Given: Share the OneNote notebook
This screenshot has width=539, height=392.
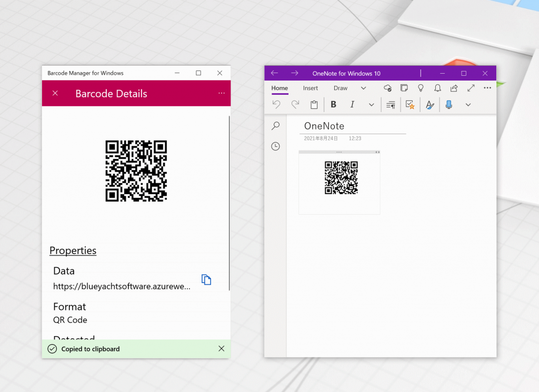Looking at the screenshot, I should pyautogui.click(x=454, y=88).
